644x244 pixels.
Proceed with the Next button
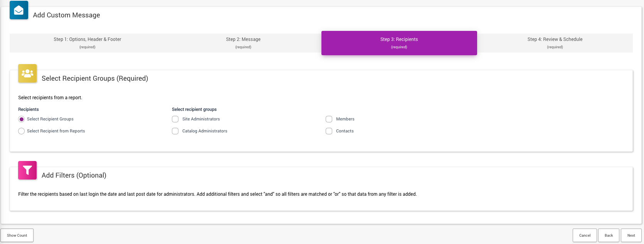[x=631, y=236]
